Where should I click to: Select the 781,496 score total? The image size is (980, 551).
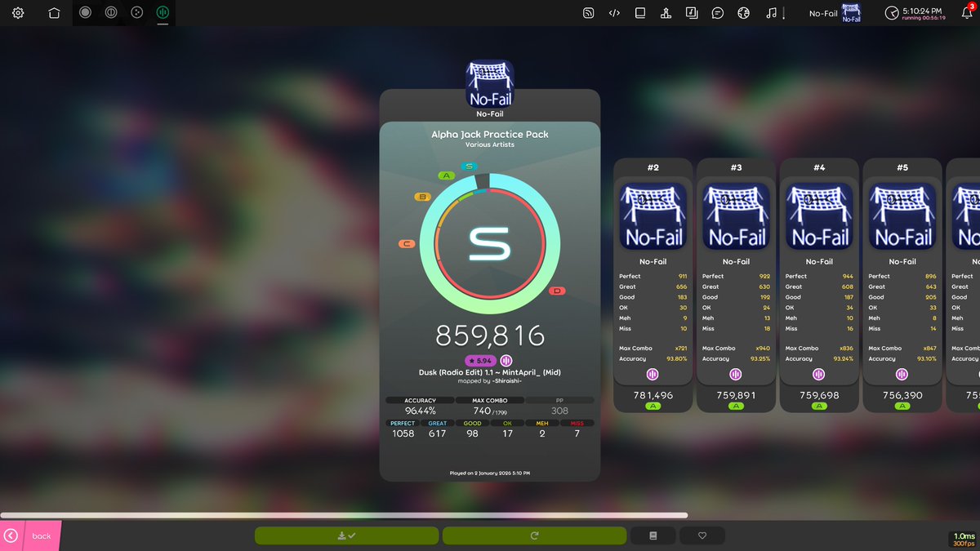[653, 395]
